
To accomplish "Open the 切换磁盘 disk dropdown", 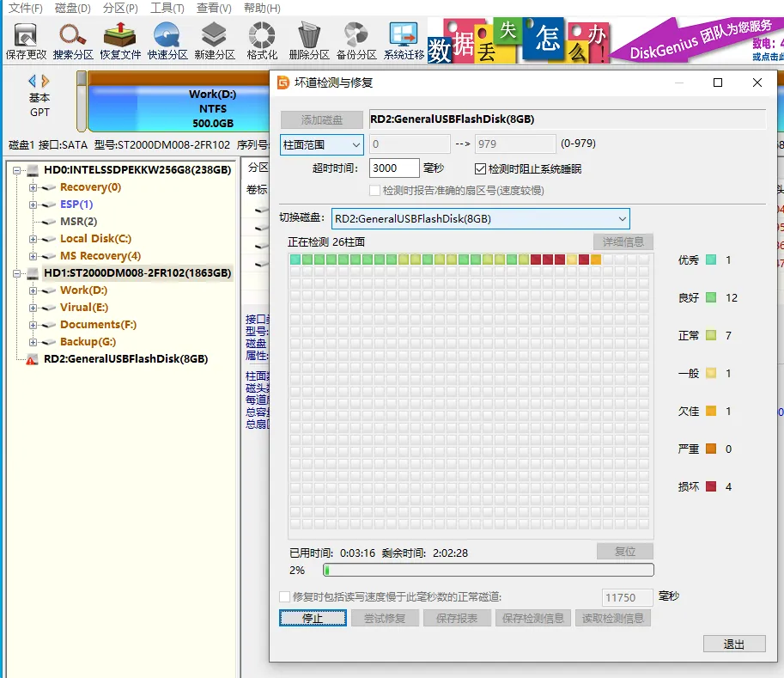I will (x=481, y=218).
